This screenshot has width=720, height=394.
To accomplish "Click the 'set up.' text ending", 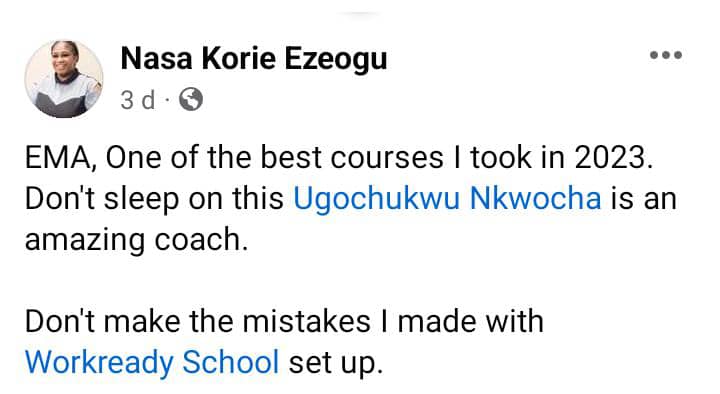I will pyautogui.click(x=336, y=363).
